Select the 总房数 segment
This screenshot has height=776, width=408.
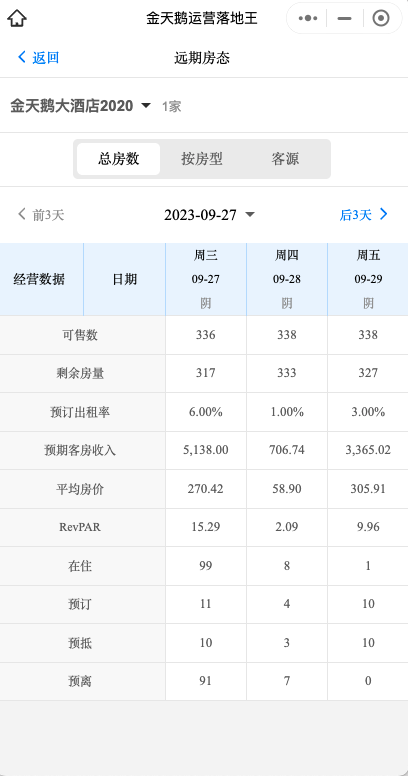(x=119, y=159)
